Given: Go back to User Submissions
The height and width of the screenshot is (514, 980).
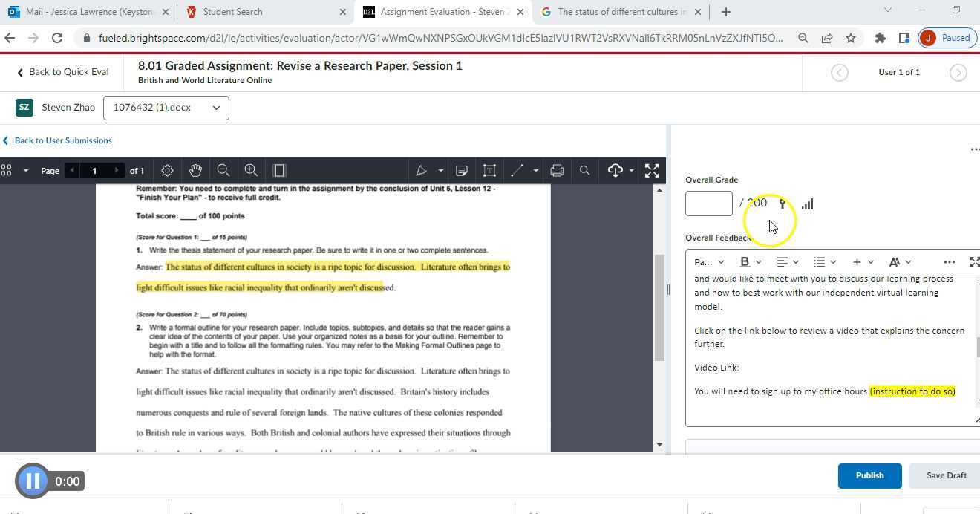Looking at the screenshot, I should (62, 140).
